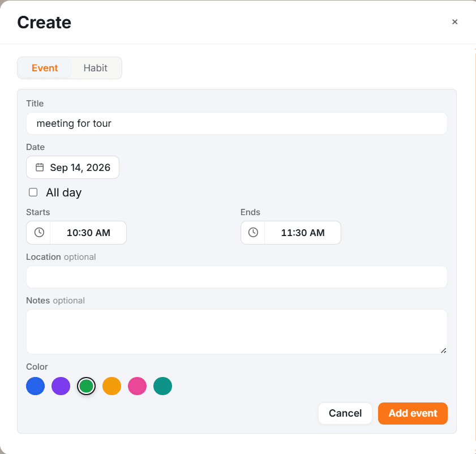
Task: Click the Add event button
Action: coord(413,413)
